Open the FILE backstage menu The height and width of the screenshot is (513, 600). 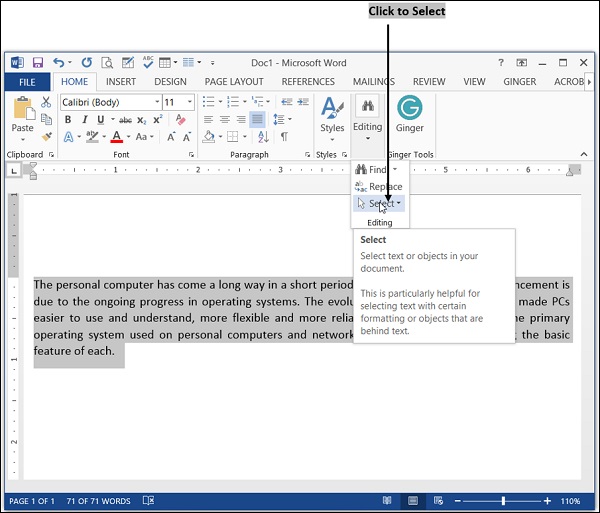point(27,81)
